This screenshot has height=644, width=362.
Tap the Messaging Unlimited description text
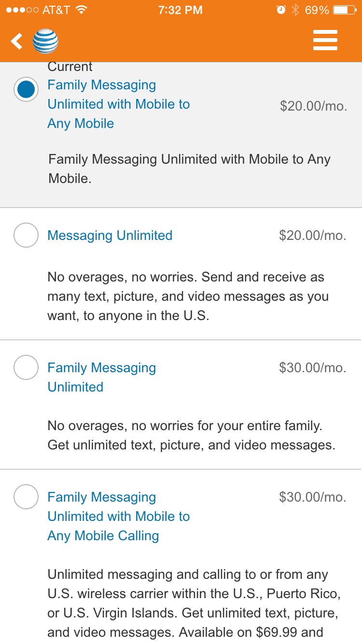coord(188,296)
